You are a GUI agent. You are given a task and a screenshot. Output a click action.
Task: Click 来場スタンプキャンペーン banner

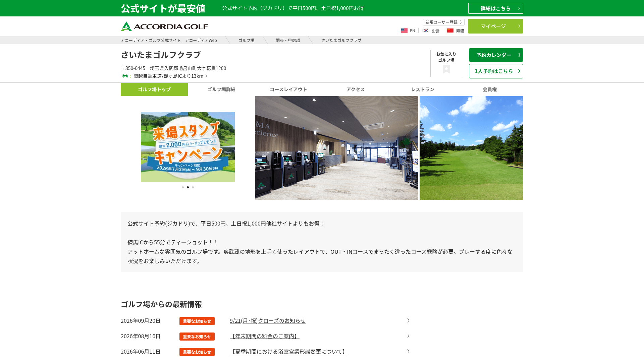pyautogui.click(x=188, y=147)
